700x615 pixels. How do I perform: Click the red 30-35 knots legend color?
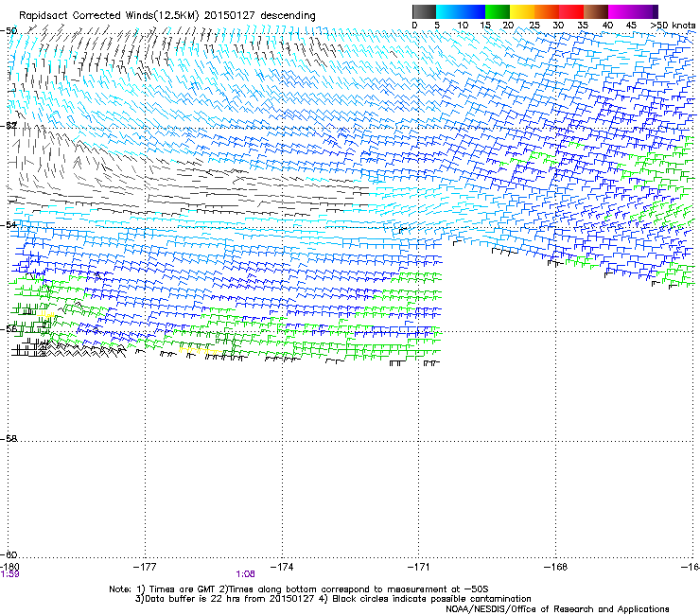[571, 11]
